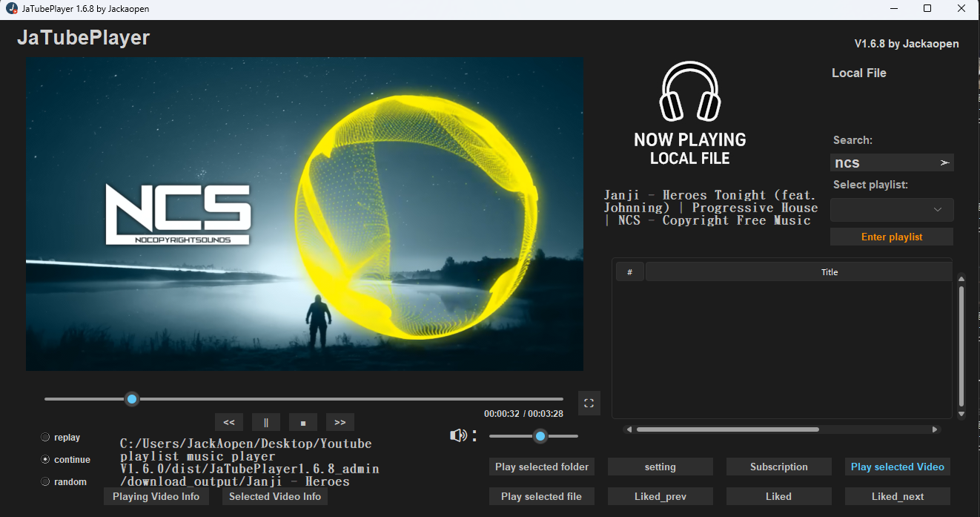Open the Liked list
This screenshot has height=517, width=980.
tap(779, 496)
